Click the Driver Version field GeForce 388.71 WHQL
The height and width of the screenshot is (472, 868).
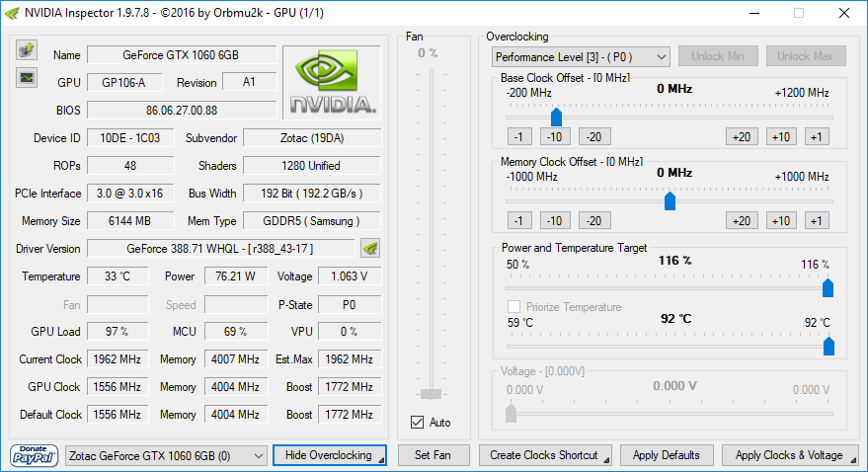pos(221,249)
